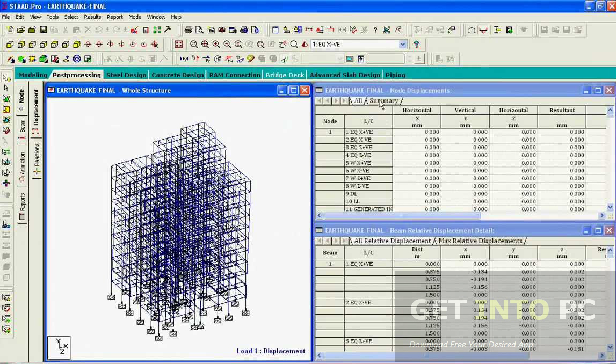Viewport: 616px width, 364px height.
Task: Show Fx axial force diagram
Action: 184,59
